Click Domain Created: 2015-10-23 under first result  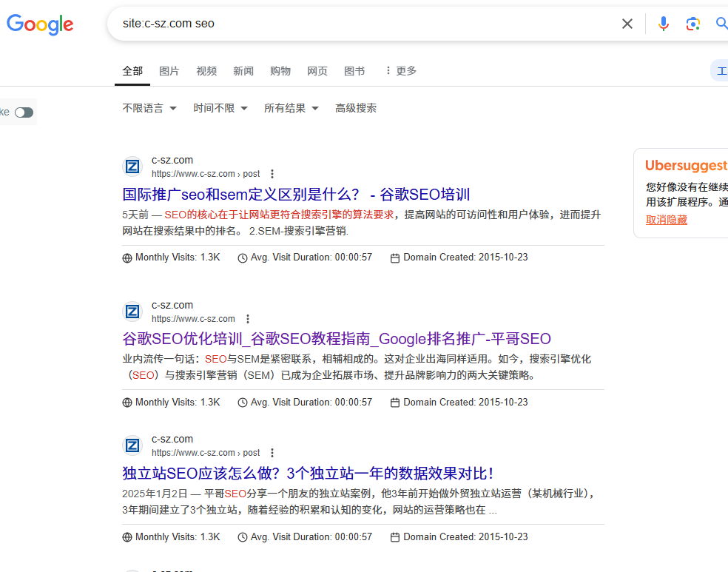click(465, 258)
